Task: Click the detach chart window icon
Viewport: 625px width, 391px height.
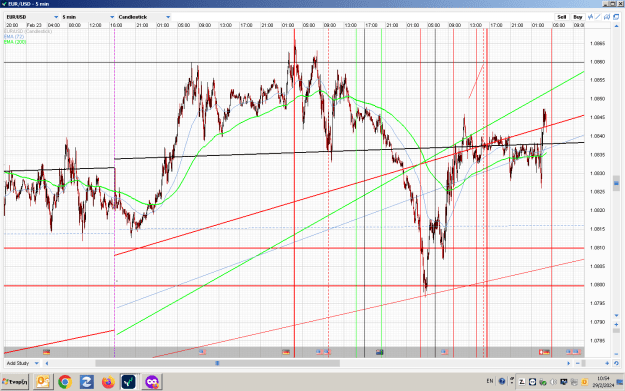Action: click(616, 17)
